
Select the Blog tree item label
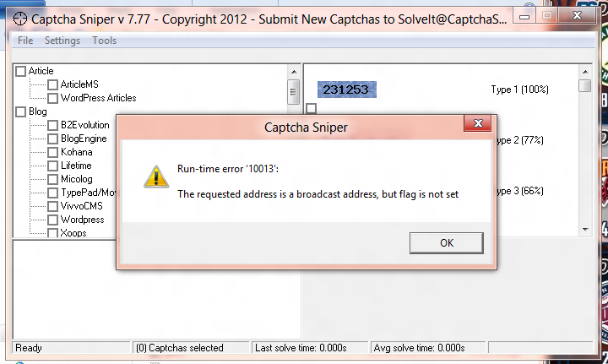(38, 111)
